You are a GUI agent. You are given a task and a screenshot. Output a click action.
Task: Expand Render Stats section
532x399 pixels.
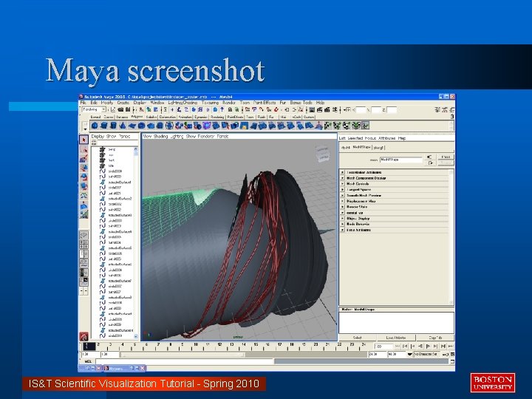[x=342, y=207]
